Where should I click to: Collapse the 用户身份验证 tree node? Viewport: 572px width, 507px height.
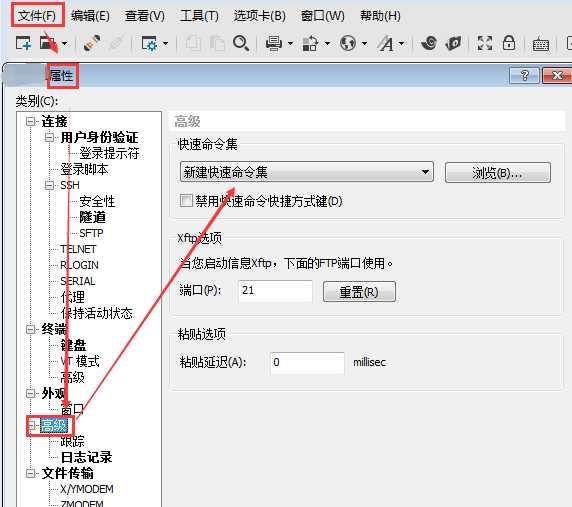pos(49,138)
